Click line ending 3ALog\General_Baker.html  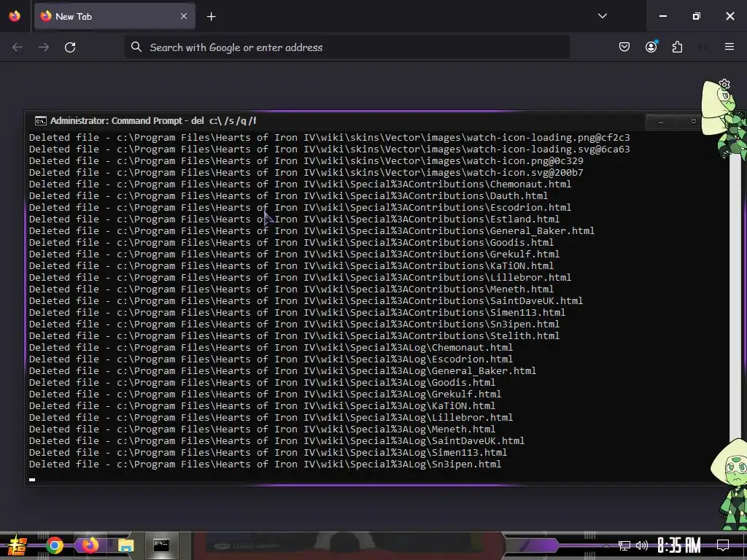coord(282,371)
